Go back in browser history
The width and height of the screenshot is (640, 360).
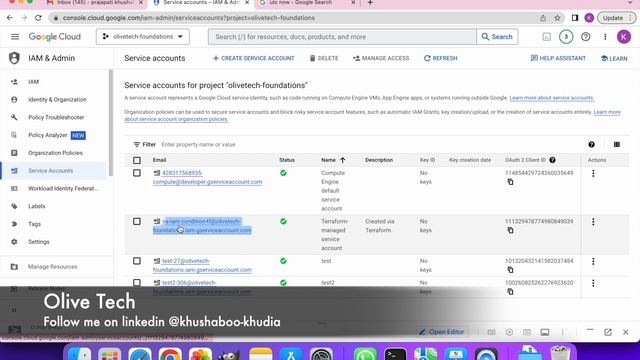point(10,18)
